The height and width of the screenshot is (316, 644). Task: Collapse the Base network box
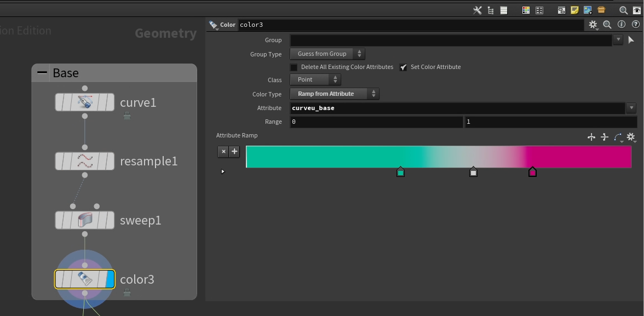coord(42,73)
